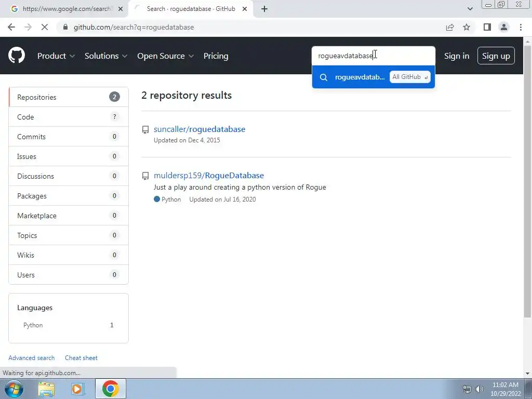Click the Sign in link

point(457,56)
